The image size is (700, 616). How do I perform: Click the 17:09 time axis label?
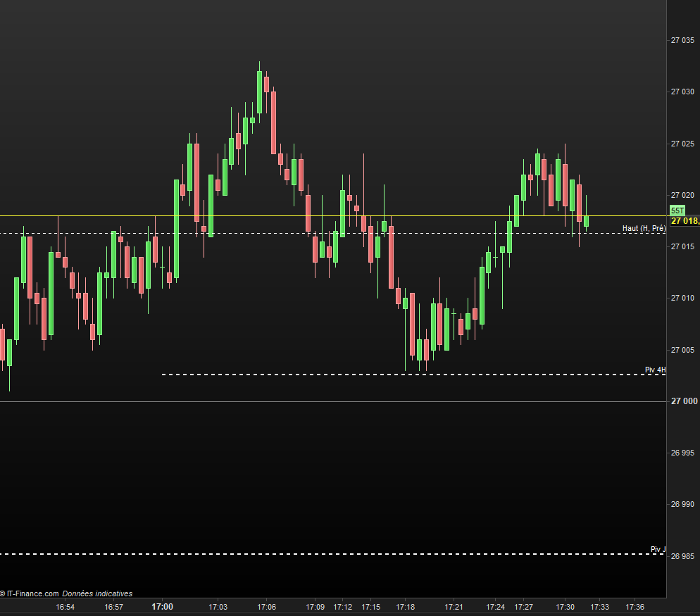[x=315, y=607]
